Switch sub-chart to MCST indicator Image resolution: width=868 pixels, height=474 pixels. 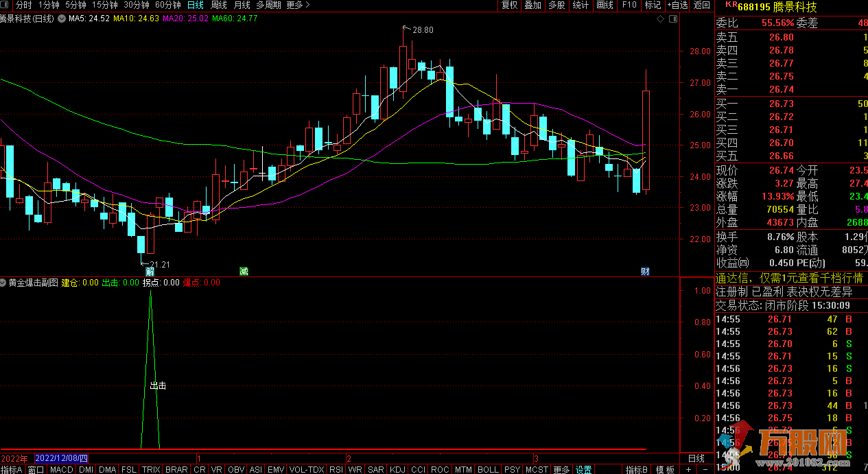[537, 470]
